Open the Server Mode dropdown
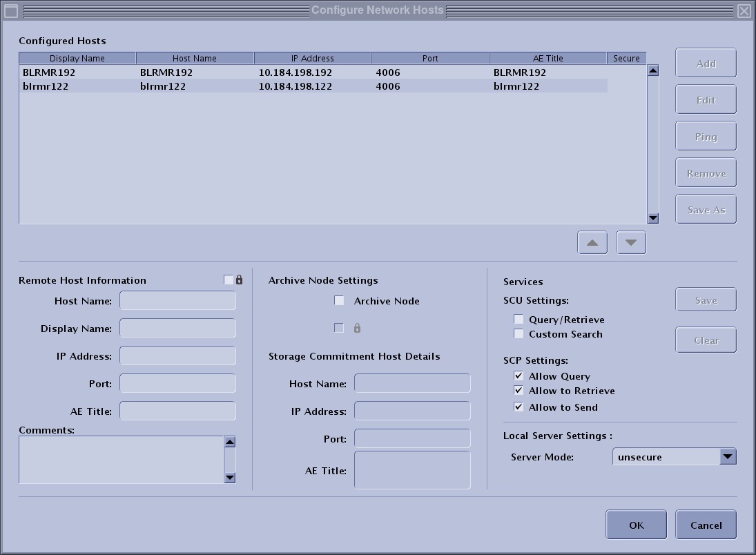 (728, 456)
